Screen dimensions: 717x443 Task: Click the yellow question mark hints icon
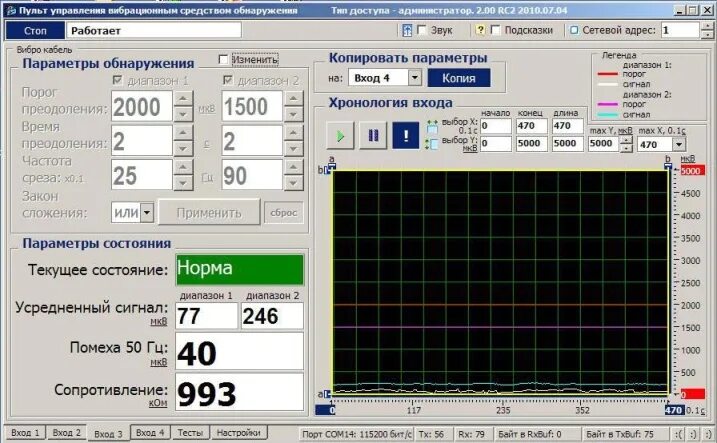pyautogui.click(x=480, y=30)
